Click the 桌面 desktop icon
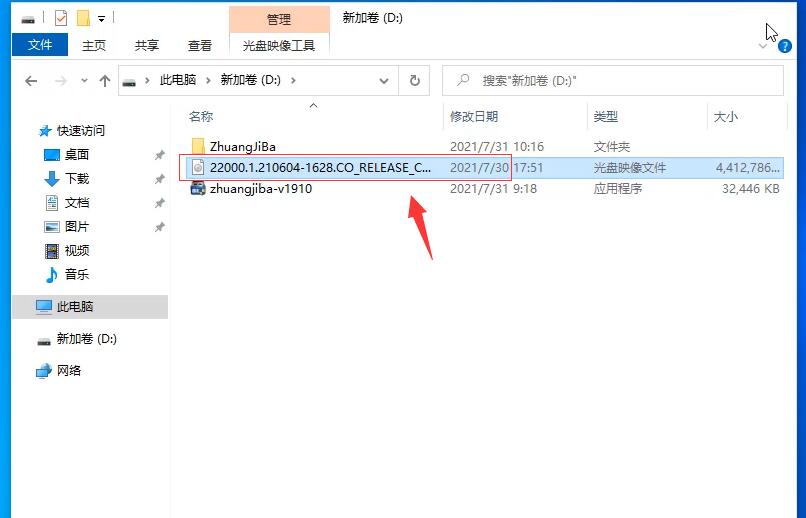 coord(52,155)
